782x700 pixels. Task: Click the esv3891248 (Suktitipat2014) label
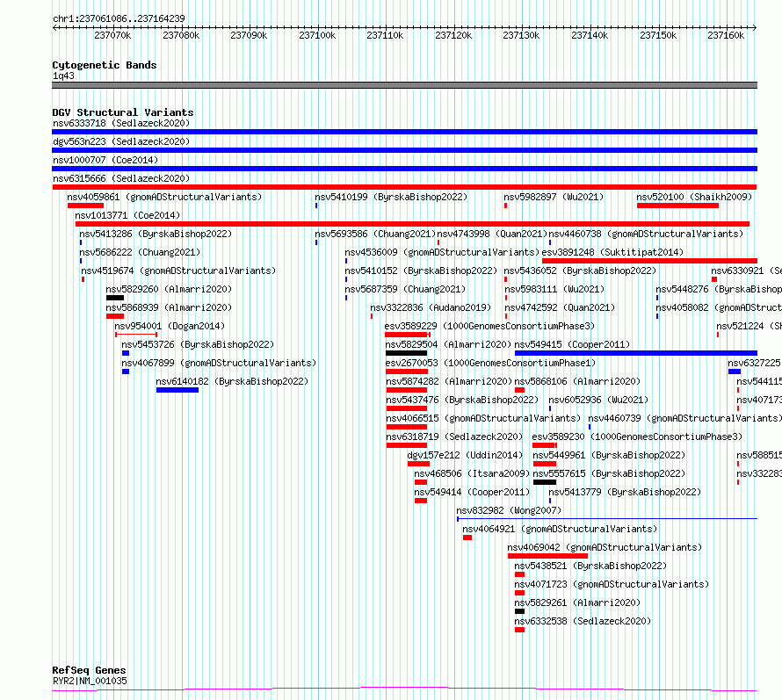(612, 252)
